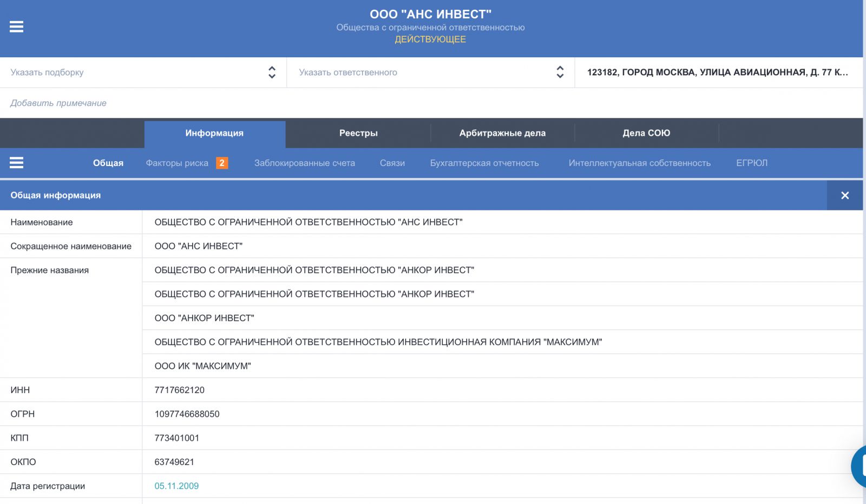Click the orange risk factors badge 2
Screen dimensions: 866x504
[222, 163]
